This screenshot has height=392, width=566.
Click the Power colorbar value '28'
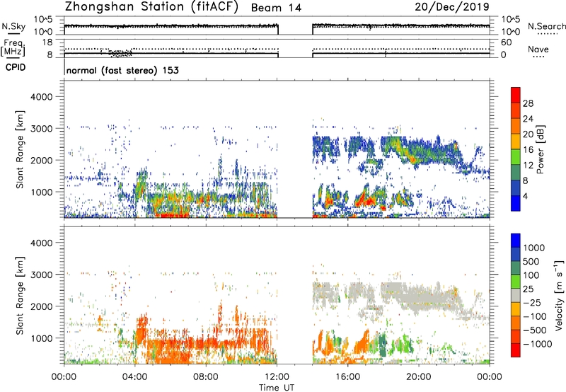click(x=528, y=103)
